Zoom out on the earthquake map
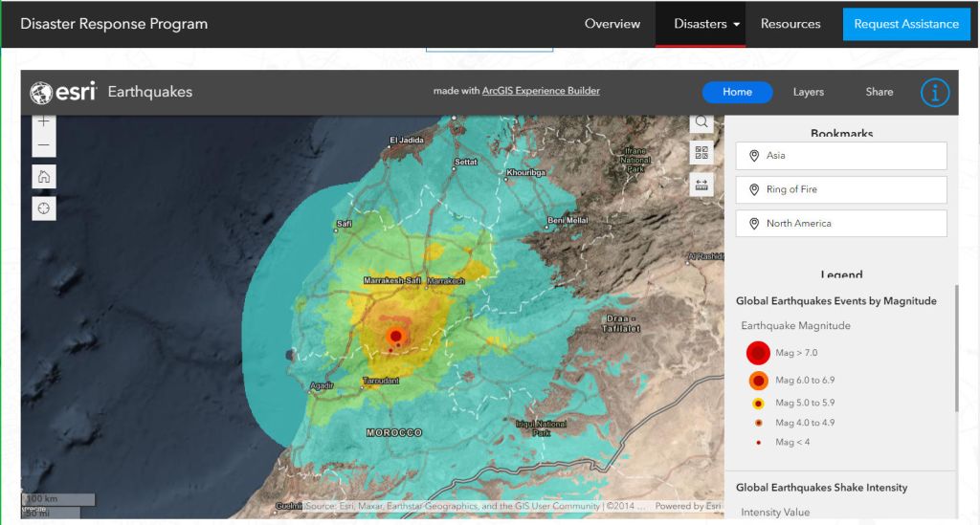This screenshot has height=525, width=980. (x=44, y=145)
